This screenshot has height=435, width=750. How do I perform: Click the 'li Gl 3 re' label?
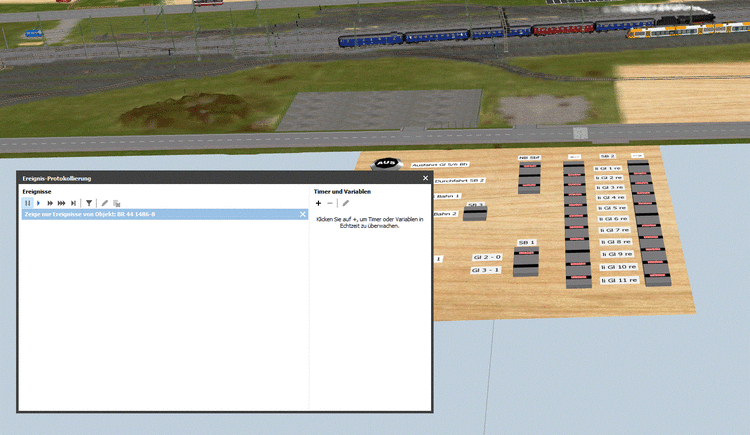(610, 187)
